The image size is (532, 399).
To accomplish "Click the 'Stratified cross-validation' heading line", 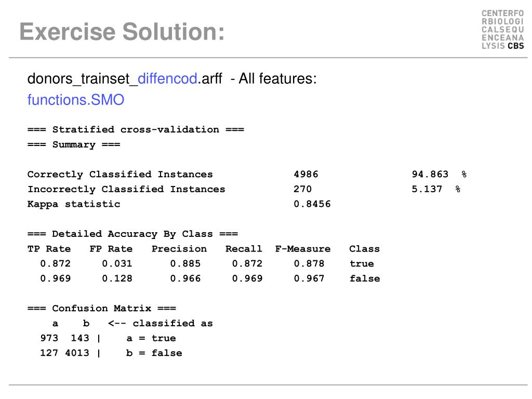I will [x=136, y=129].
